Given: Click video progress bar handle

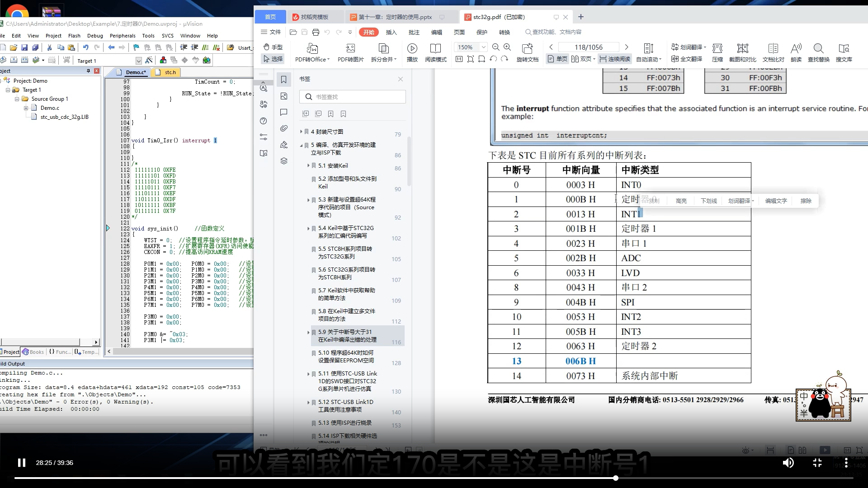Looking at the screenshot, I should [x=616, y=478].
